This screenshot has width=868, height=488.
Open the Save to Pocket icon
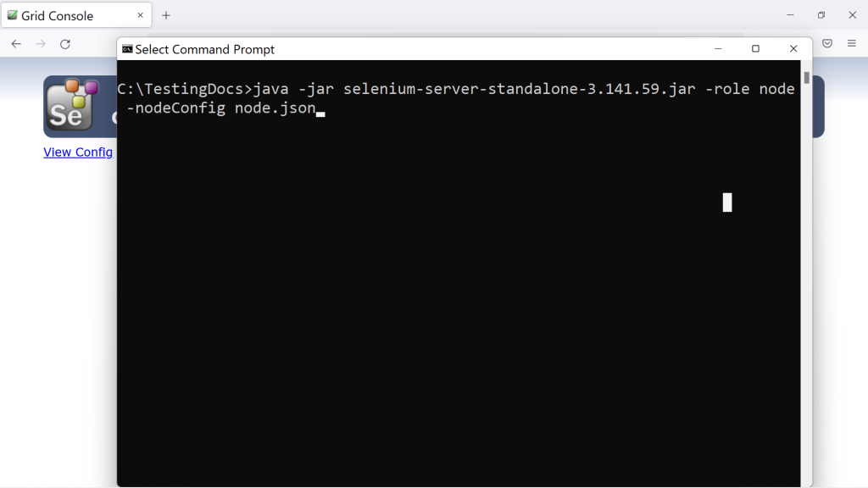click(x=827, y=44)
